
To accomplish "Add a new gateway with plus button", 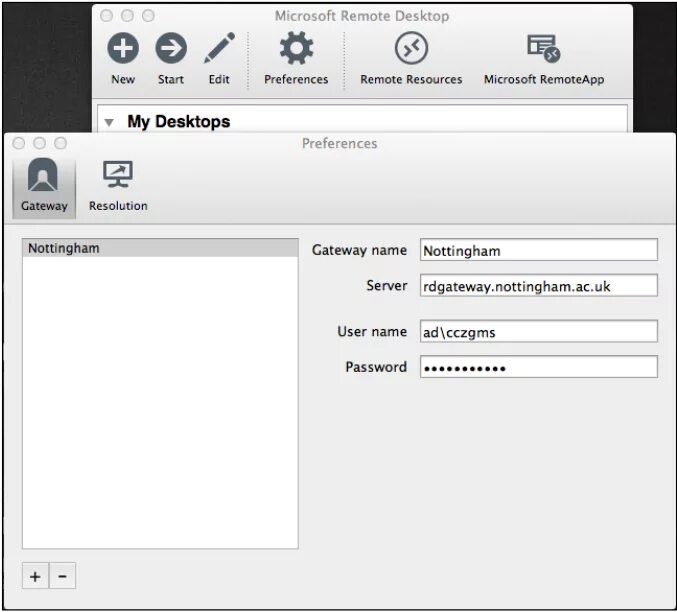I will pos(35,576).
